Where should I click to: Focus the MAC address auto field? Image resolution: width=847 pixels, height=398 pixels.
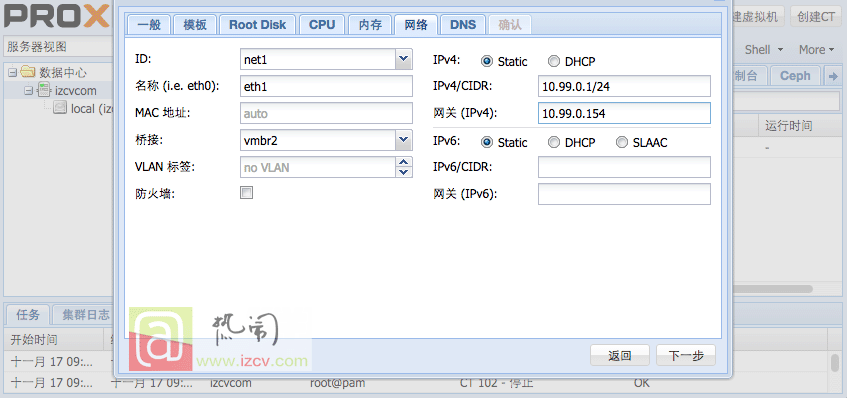(x=326, y=113)
